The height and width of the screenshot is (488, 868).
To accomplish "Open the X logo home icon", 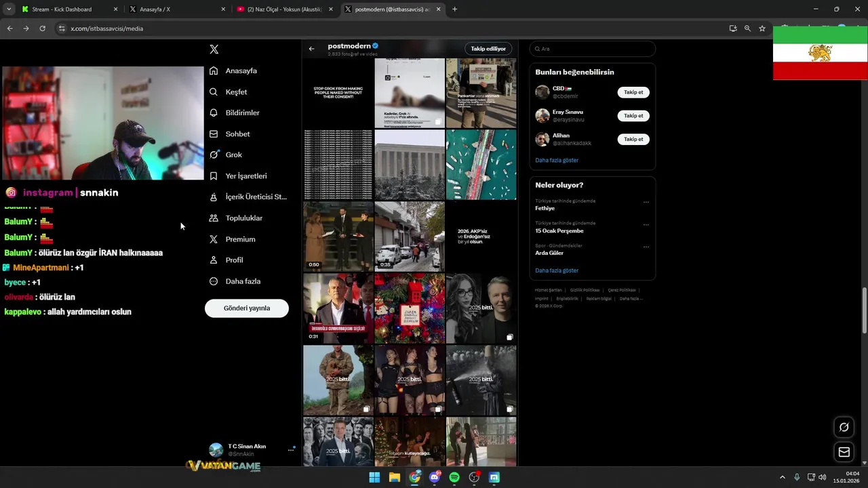I will coord(214,49).
